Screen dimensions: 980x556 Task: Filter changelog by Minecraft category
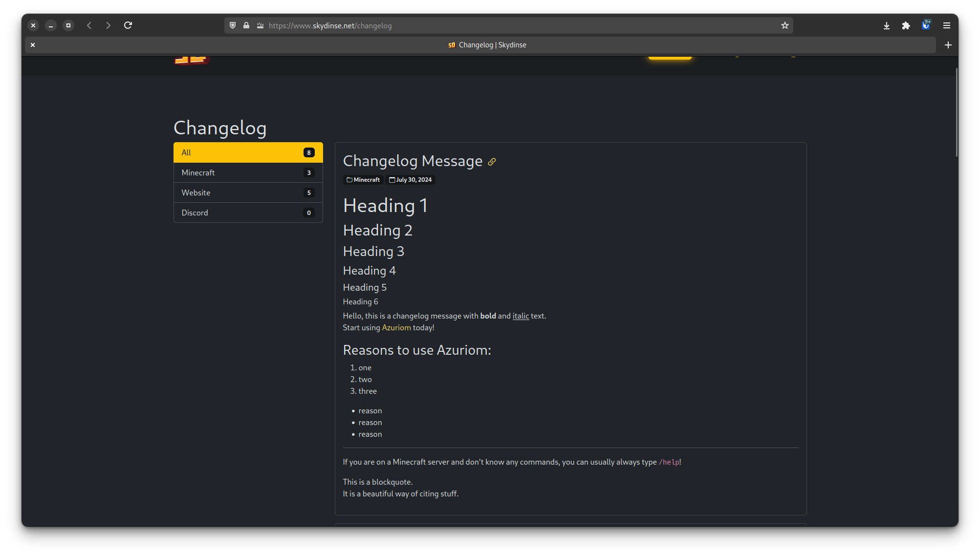tap(248, 172)
